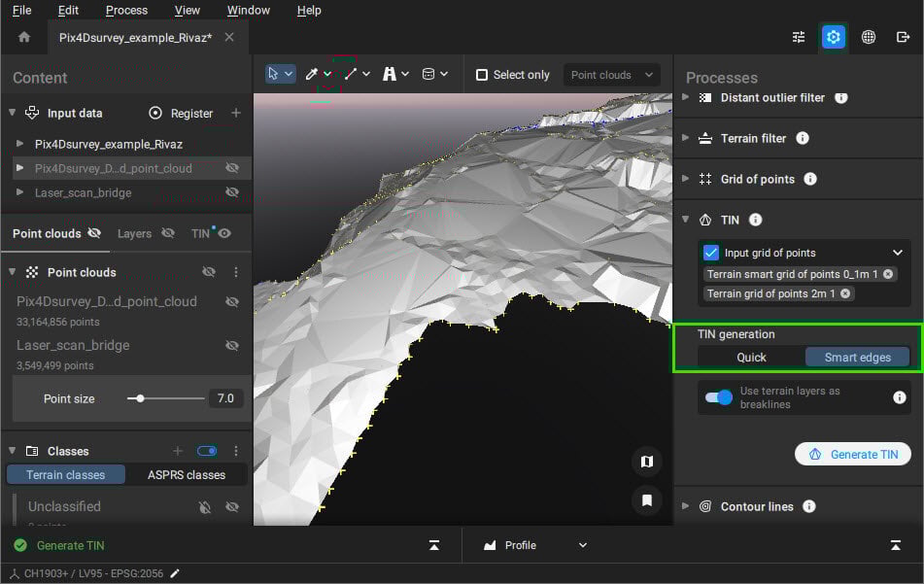Open the Processing panel via blue gear icon
Screen dimensions: 924x584
833,37
